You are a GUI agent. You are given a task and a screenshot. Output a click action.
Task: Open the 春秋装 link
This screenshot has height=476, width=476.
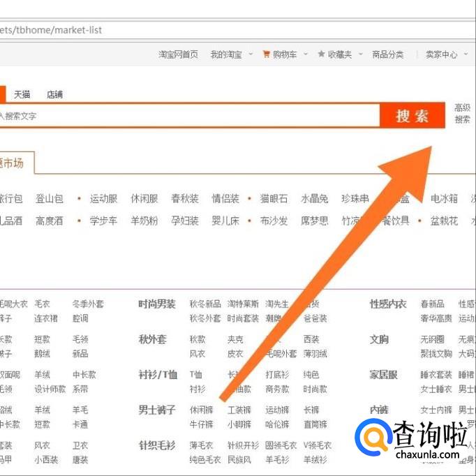click(x=185, y=198)
